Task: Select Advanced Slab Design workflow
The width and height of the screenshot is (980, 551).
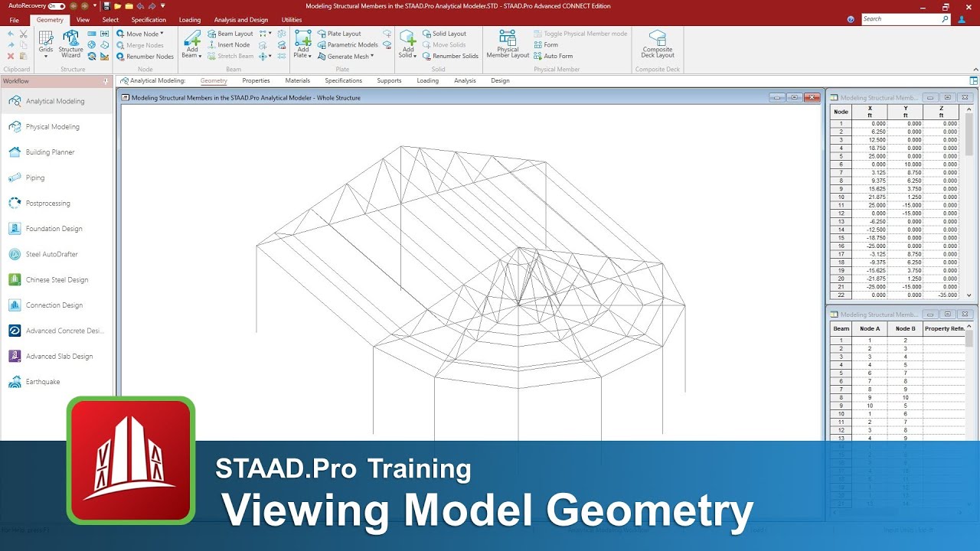Action: (57, 356)
